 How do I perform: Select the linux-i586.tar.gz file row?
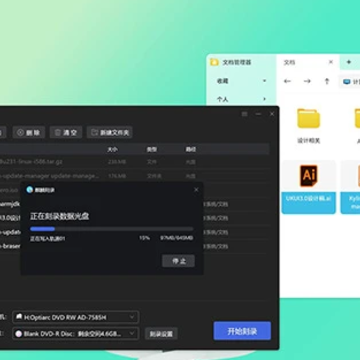click(x=134, y=162)
